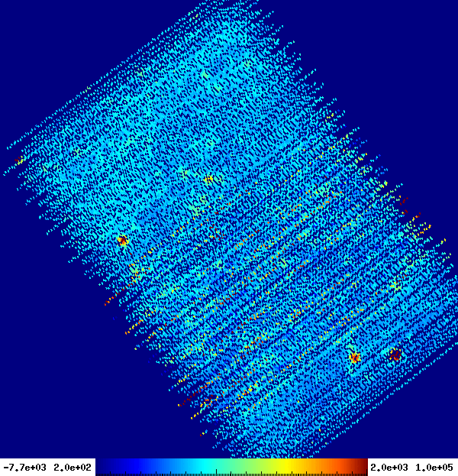The image size is (458, 476).
Task: Click the empty dark blue bottom-left background area
Action: (60, 395)
